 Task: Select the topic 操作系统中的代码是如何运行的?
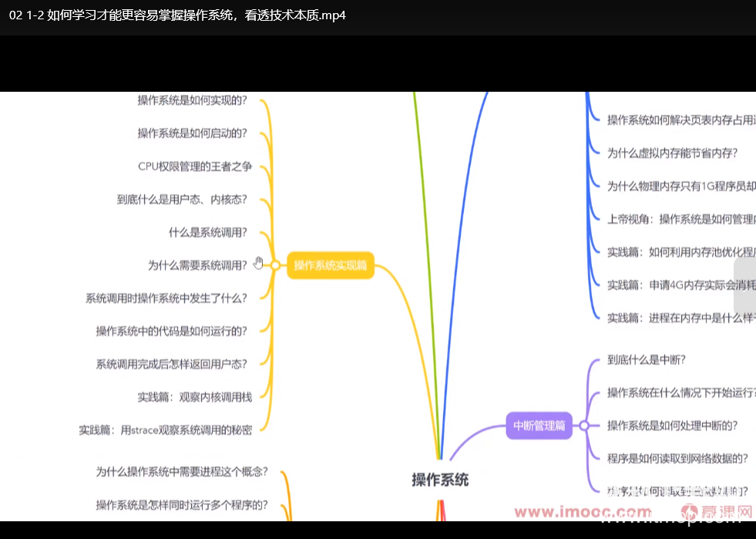[x=172, y=332]
